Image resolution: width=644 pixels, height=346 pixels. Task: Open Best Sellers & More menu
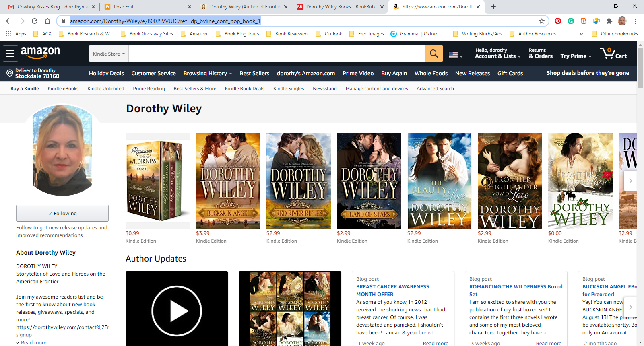click(195, 89)
